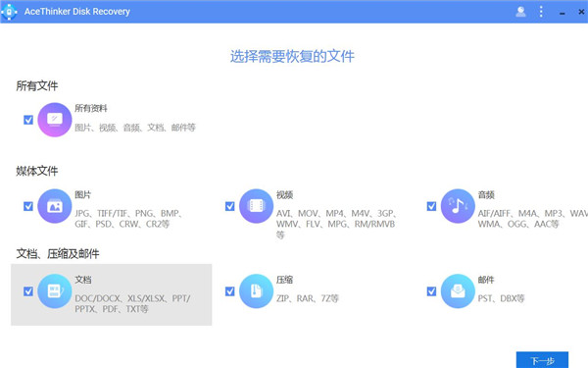
Task: Toggle the 压缩 checkbox
Action: [230, 291]
